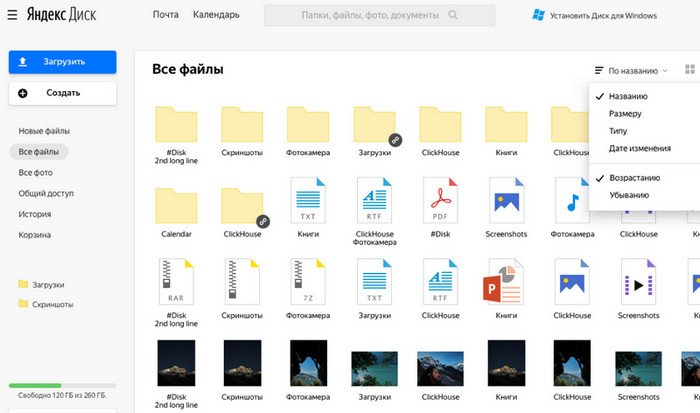
Task: Click the Свободно 120 ГБ из 260 ГБ text
Action: [x=62, y=395]
